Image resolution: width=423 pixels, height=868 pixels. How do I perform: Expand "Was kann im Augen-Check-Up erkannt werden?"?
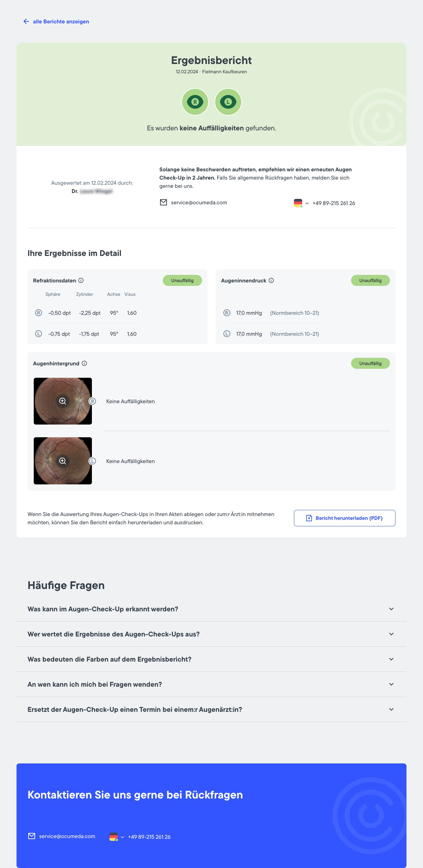click(391, 609)
